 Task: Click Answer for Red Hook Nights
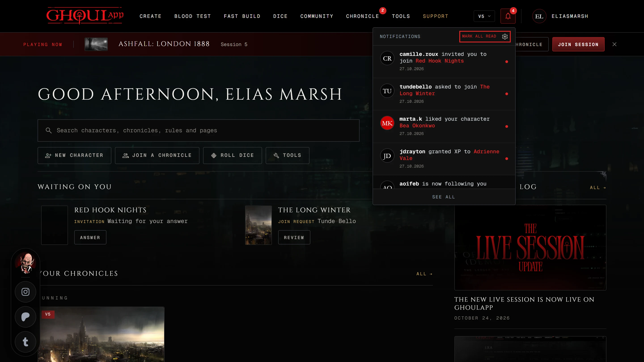[x=90, y=237]
